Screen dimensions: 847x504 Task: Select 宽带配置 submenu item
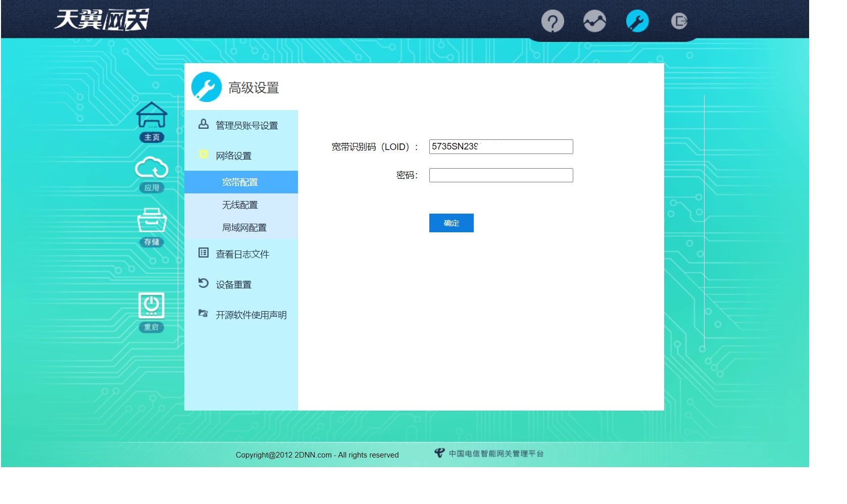tap(240, 182)
